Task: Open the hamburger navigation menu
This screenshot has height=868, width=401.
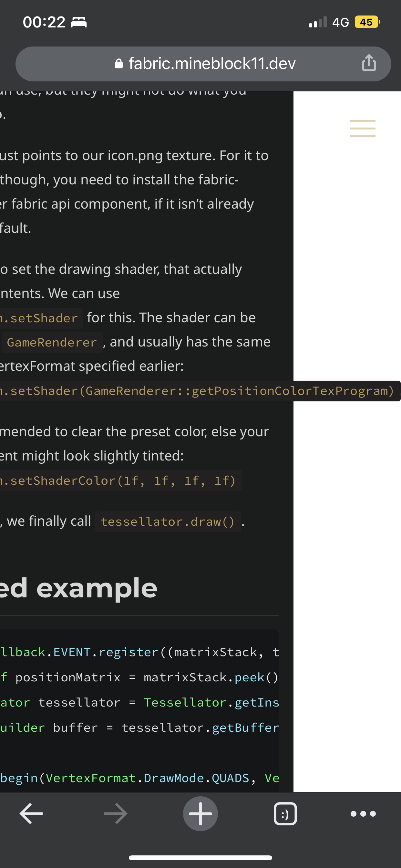Action: [x=363, y=128]
